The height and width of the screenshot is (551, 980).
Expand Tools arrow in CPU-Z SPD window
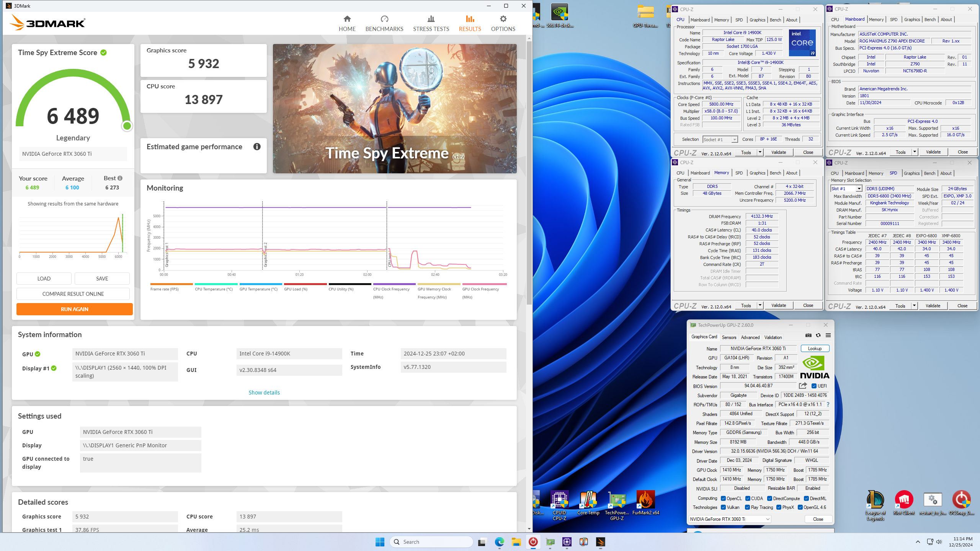[914, 306]
